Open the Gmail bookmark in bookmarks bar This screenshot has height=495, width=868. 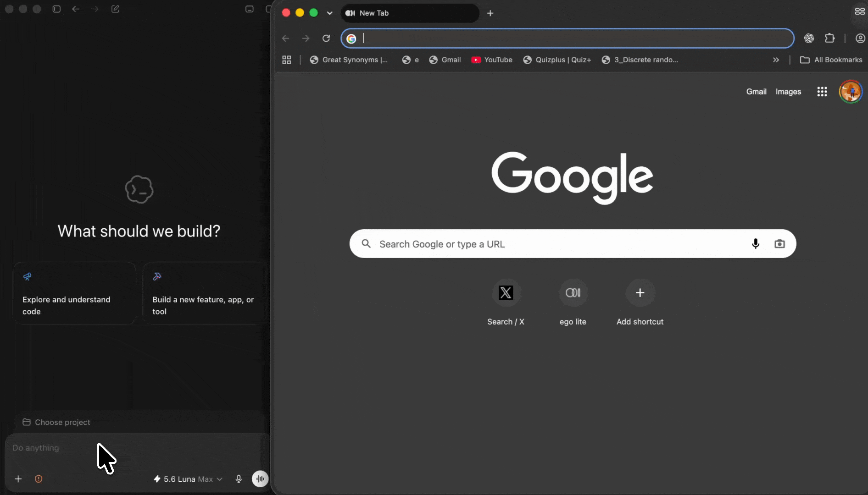[x=445, y=60]
